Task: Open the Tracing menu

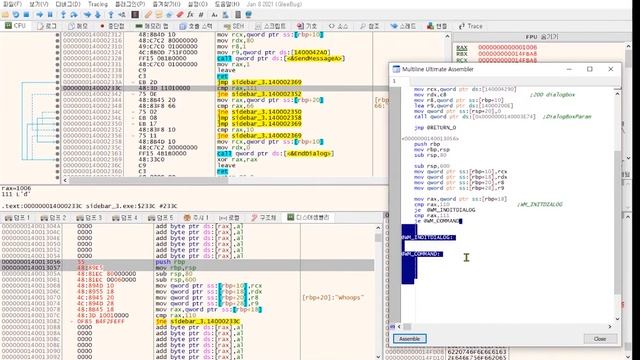Action: pyautogui.click(x=98, y=4)
